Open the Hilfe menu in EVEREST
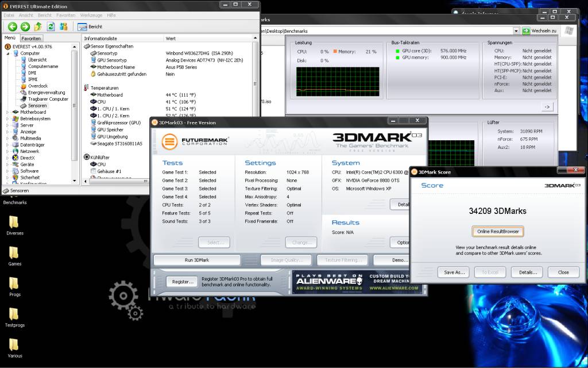The width and height of the screenshot is (588, 368). pos(111,16)
